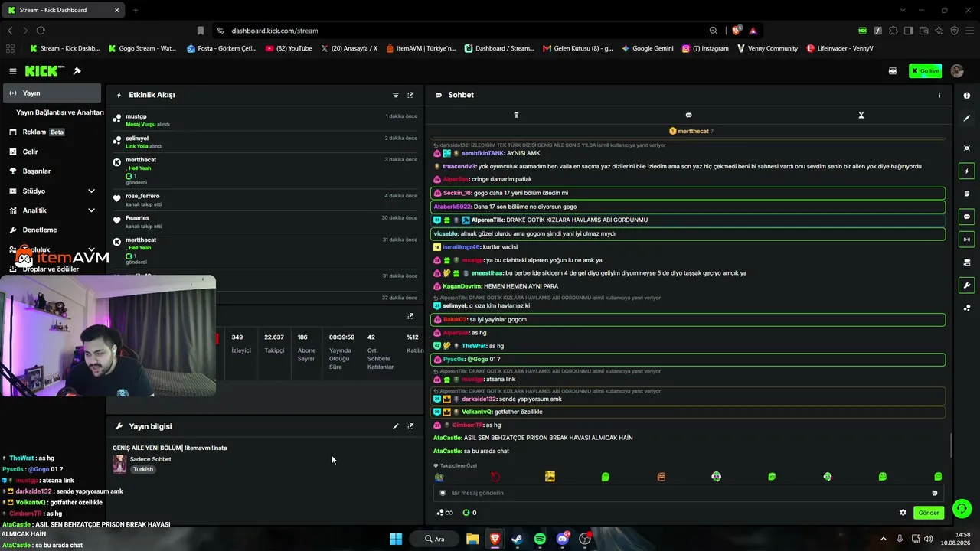Image resolution: width=980 pixels, height=551 pixels.
Task: Open the emoji picker in the message box
Action: [x=934, y=493]
